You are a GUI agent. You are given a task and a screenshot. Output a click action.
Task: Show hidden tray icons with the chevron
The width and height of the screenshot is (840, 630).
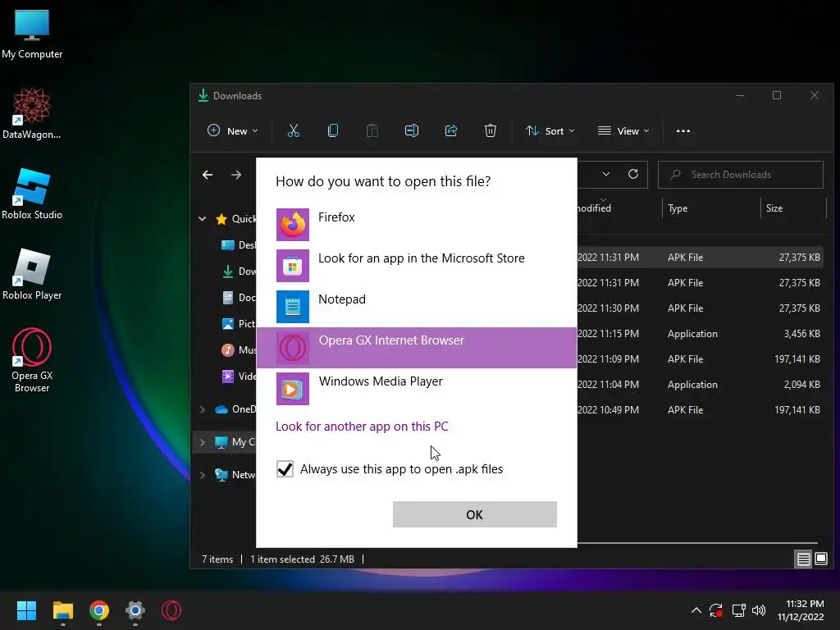click(x=696, y=610)
